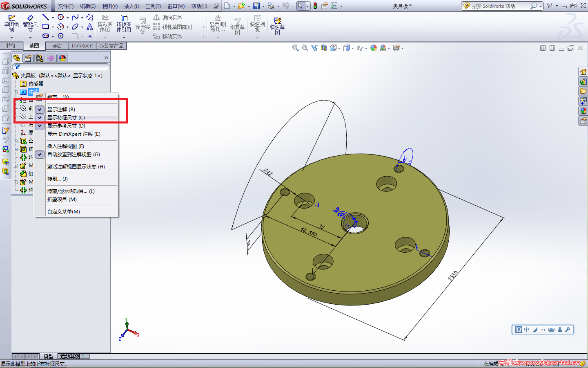Click 转到... (J) in context menu
The width and height of the screenshot is (588, 368).
click(x=57, y=179)
